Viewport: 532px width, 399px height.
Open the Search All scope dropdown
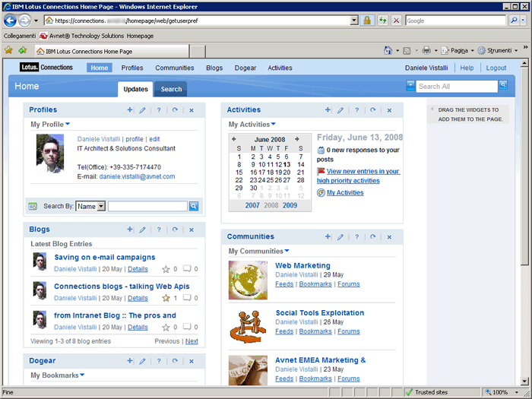(x=410, y=85)
